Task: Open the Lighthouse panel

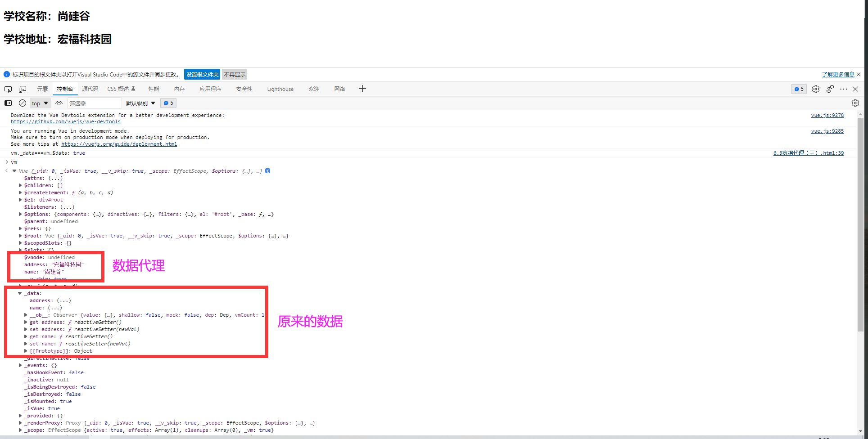Action: [x=280, y=89]
